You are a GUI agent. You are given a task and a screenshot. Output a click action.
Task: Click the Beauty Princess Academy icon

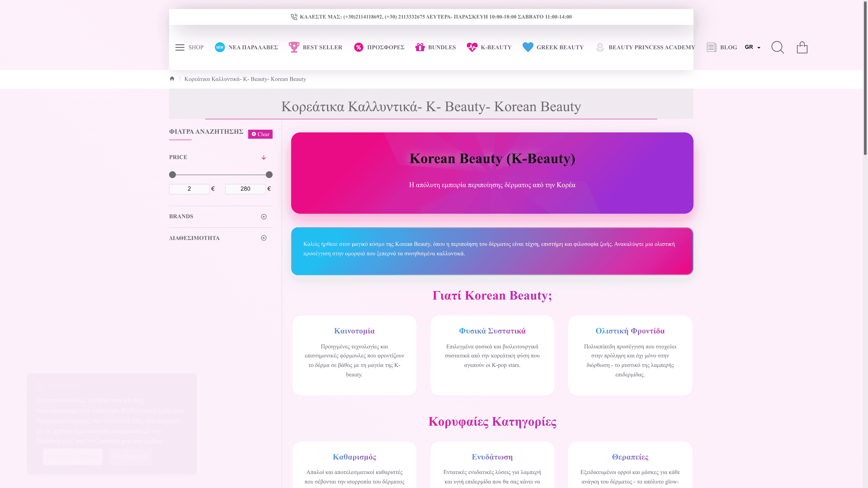pyautogui.click(x=600, y=47)
